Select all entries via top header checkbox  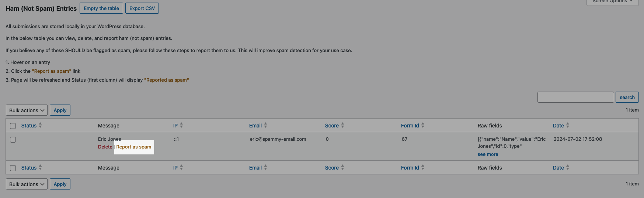pyautogui.click(x=13, y=126)
